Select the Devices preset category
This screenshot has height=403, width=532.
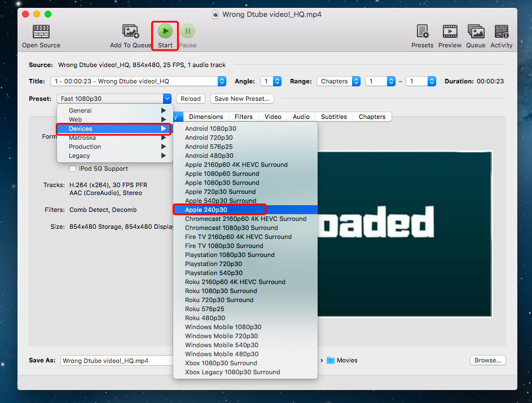tap(115, 129)
